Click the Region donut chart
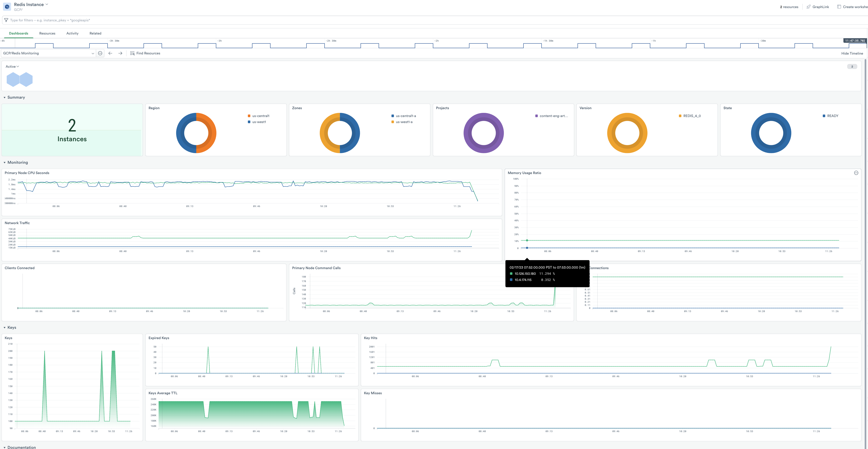 (x=196, y=133)
